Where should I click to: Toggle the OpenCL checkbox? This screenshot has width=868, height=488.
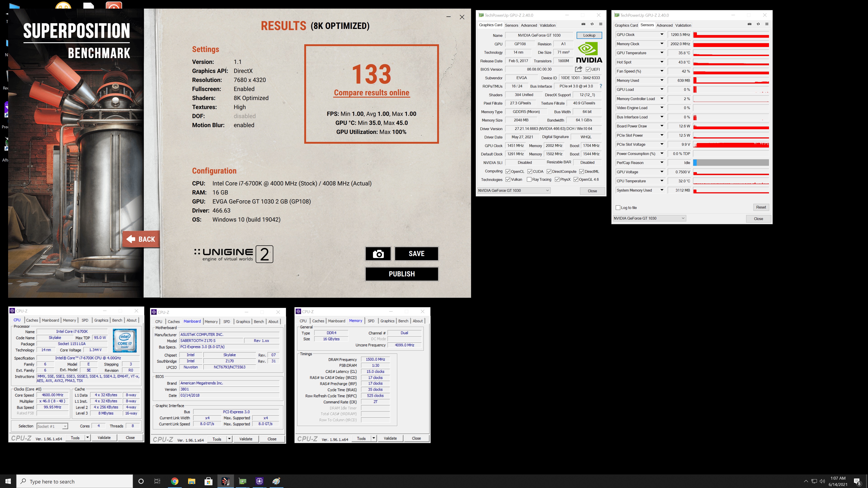tap(508, 171)
